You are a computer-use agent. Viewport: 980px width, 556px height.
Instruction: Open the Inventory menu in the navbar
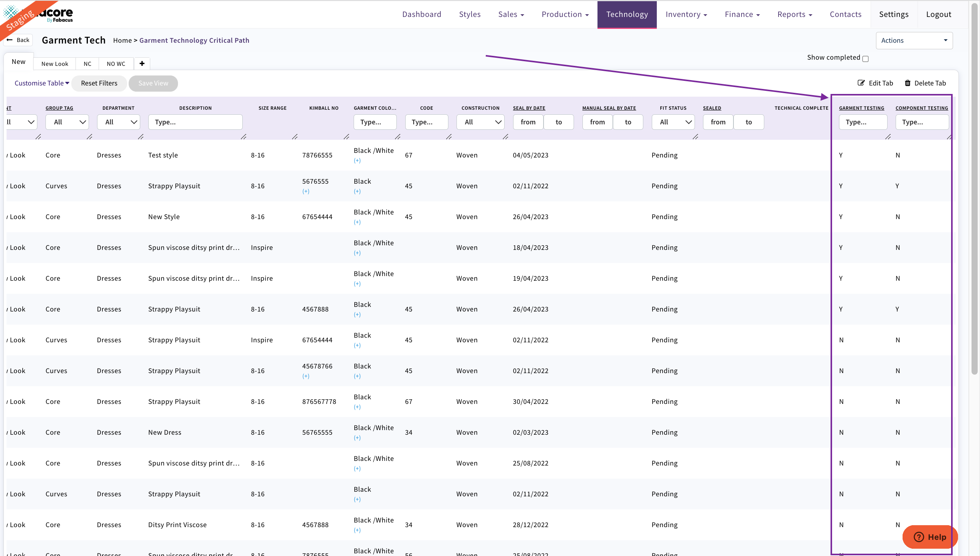click(686, 14)
